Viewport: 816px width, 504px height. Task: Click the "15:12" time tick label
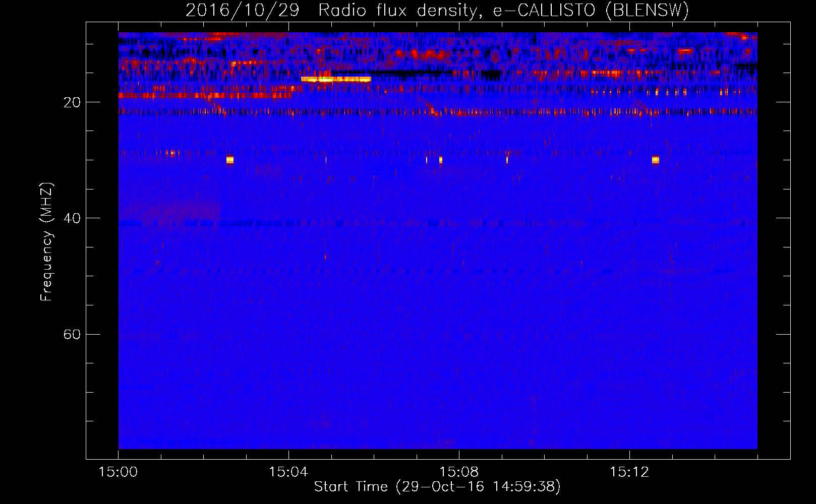(629, 472)
